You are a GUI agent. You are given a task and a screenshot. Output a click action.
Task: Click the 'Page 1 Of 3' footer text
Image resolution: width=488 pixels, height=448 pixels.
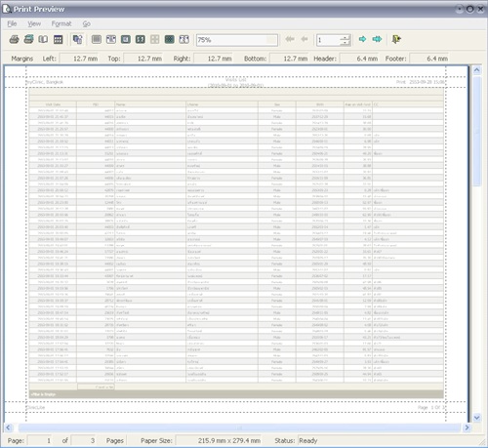click(431, 407)
